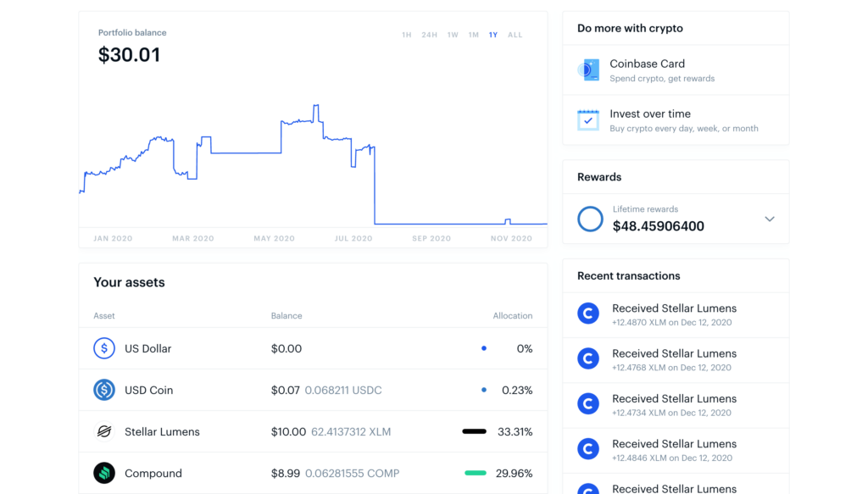
Task: Select the 24H chart range
Action: coord(429,35)
